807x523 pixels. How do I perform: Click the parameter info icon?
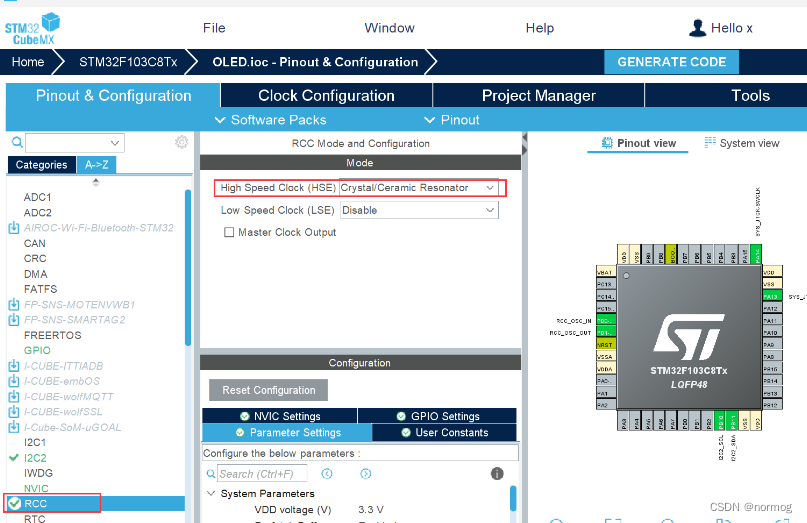pos(497,474)
